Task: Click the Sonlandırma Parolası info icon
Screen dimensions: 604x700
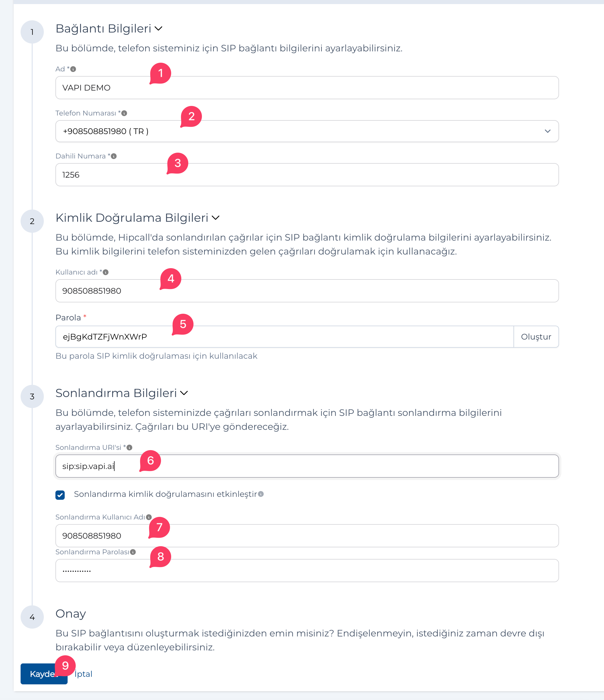Action: pyautogui.click(x=133, y=552)
